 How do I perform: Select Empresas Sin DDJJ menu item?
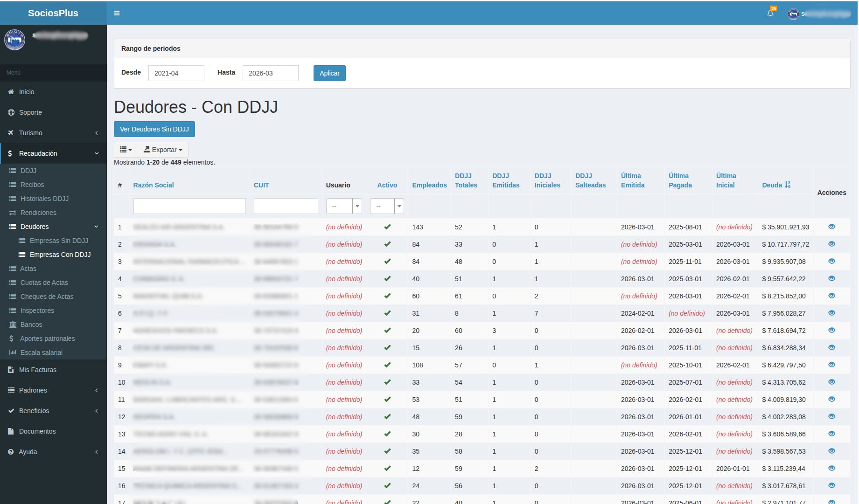click(59, 241)
